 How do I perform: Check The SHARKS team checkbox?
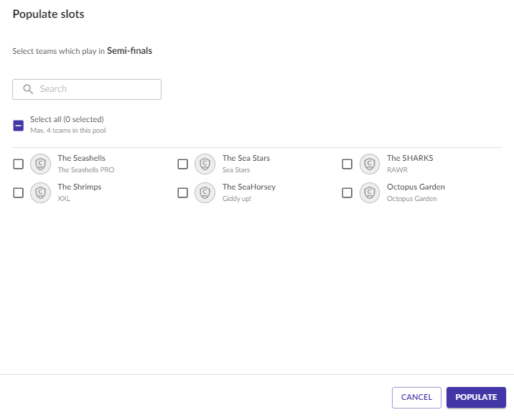pyautogui.click(x=347, y=164)
